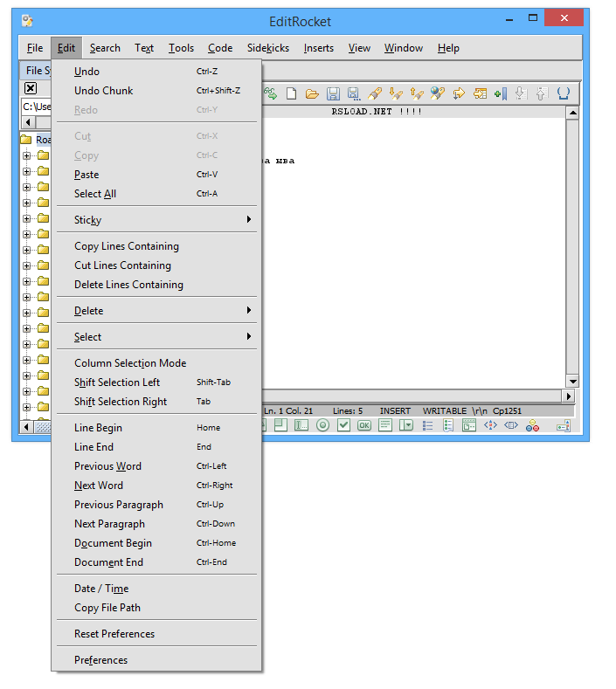616x689 pixels.
Task: Click Cut Lines Containing
Action: click(x=156, y=265)
